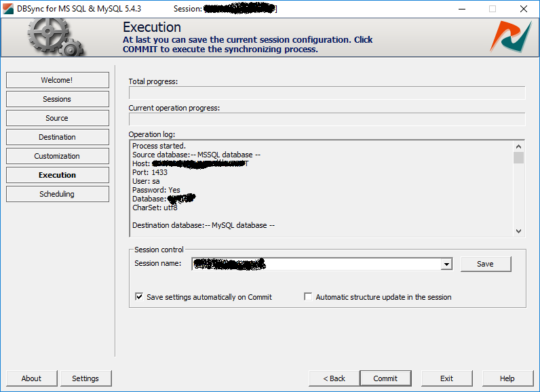Click the 'Password: Yes' log line
The width and height of the screenshot is (540, 392).
(x=156, y=190)
